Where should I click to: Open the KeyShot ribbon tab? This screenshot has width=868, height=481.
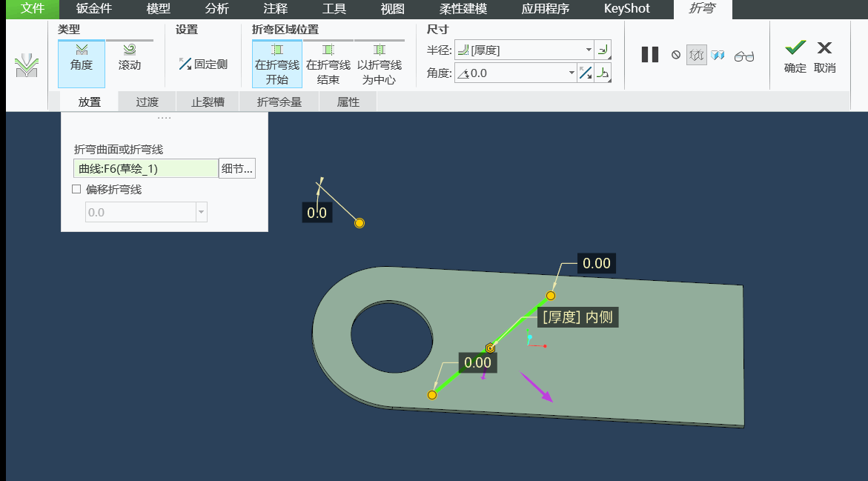(626, 9)
